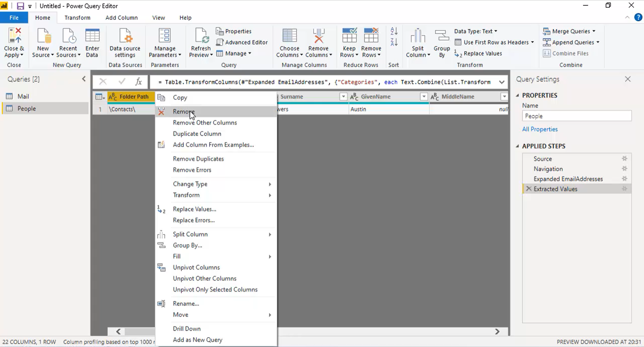Close the Query Settings pane
Screen dimensions: 644x347
(628, 79)
